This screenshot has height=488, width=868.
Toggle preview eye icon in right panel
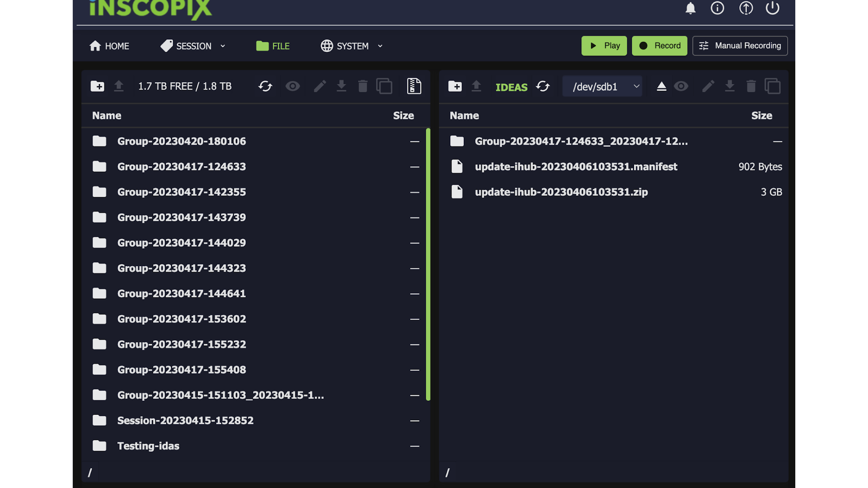[x=681, y=86]
